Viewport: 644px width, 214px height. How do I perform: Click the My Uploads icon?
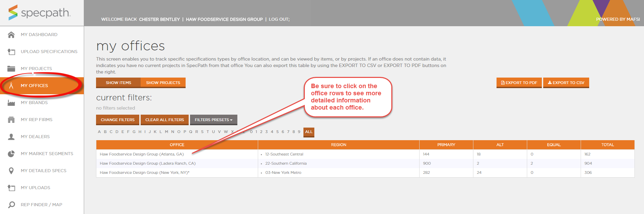[x=11, y=188]
